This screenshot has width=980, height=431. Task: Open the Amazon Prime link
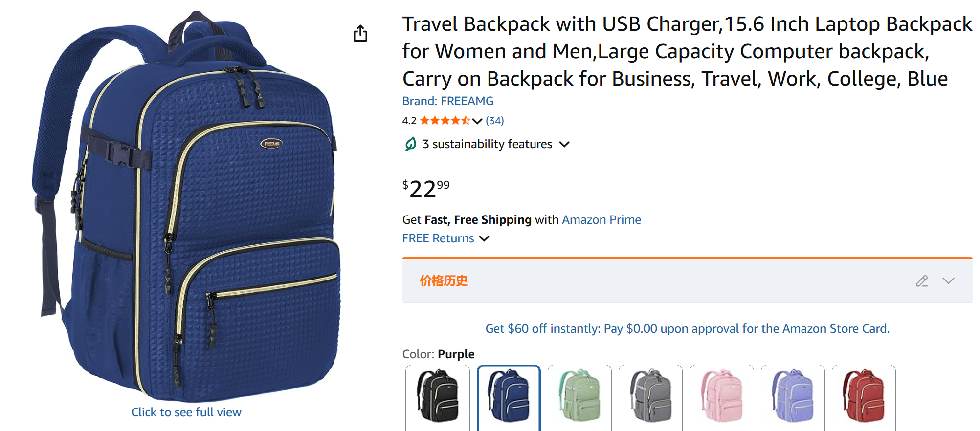[x=601, y=220]
